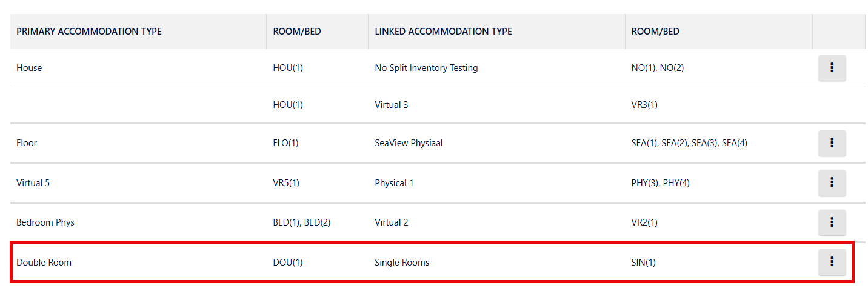Click the Primary Accommodation Type column header
Viewport: 868px width, 291px height.
pos(89,32)
